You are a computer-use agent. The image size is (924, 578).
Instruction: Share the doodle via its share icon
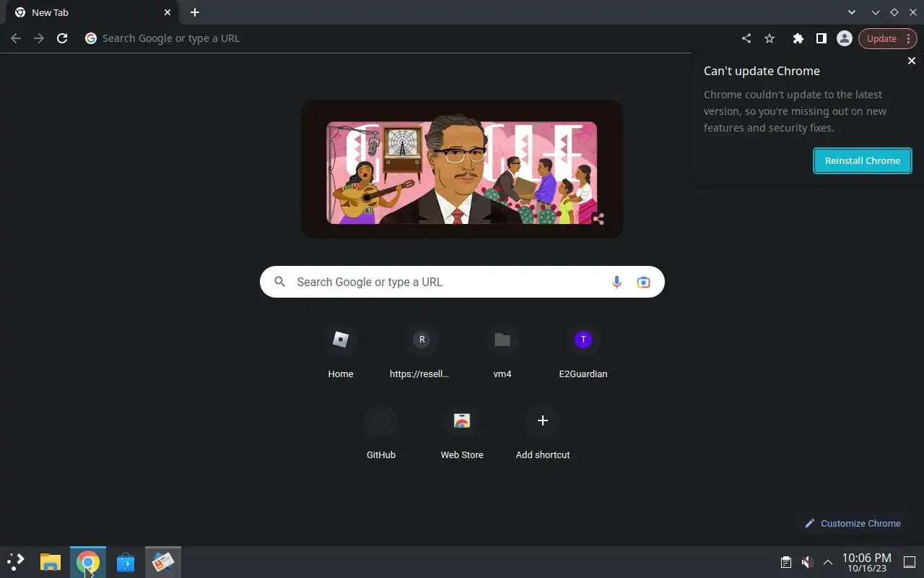(x=598, y=219)
